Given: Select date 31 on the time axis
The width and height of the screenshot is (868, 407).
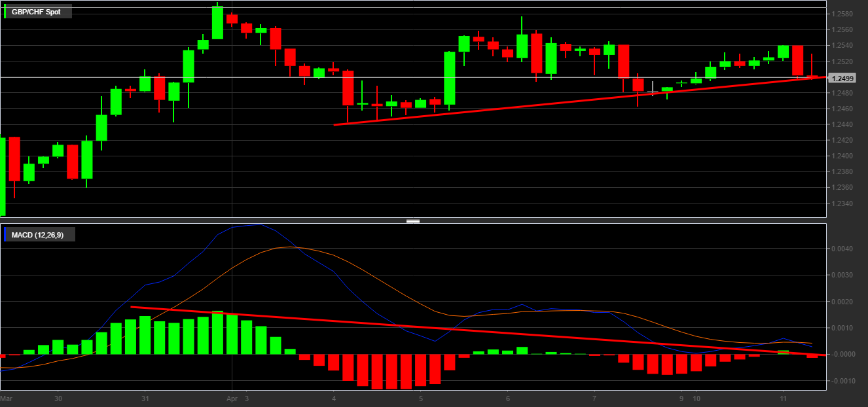Looking at the screenshot, I should pyautogui.click(x=145, y=398).
